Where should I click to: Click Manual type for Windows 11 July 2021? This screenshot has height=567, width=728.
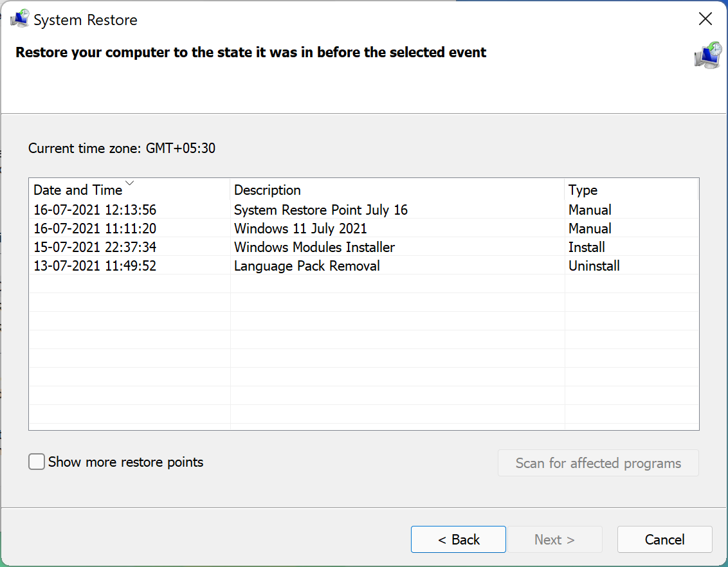pyautogui.click(x=590, y=228)
